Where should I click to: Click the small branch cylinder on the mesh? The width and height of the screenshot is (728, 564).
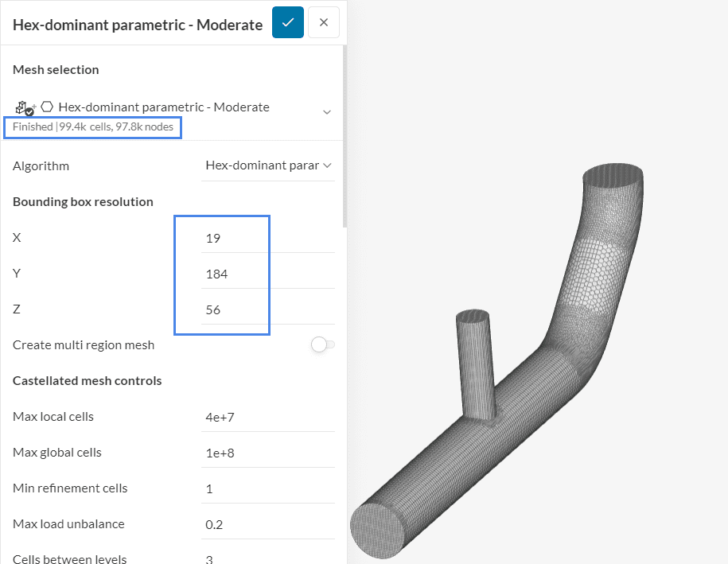[x=474, y=362]
